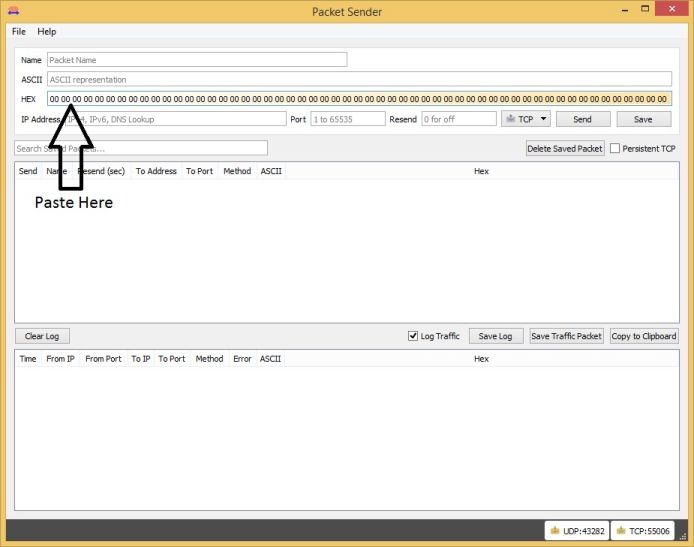Click Save Traffic Packet button
Viewport: 694px width, 547px height.
coord(567,336)
